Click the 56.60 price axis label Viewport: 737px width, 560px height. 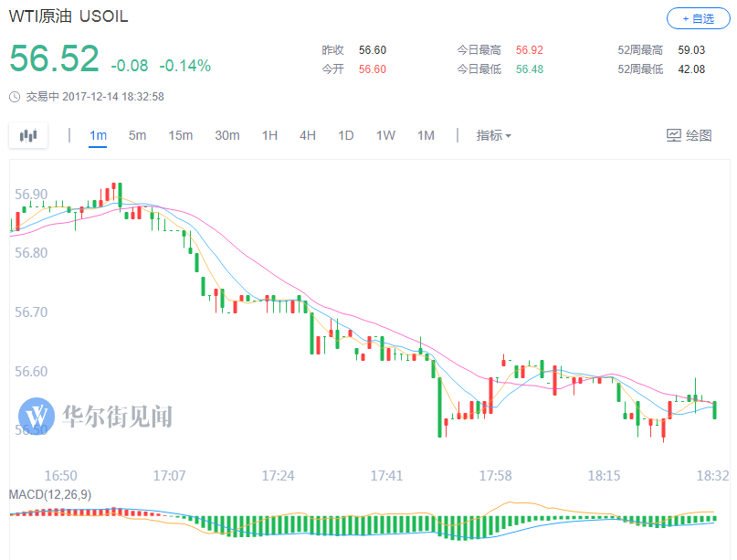[x=31, y=372]
